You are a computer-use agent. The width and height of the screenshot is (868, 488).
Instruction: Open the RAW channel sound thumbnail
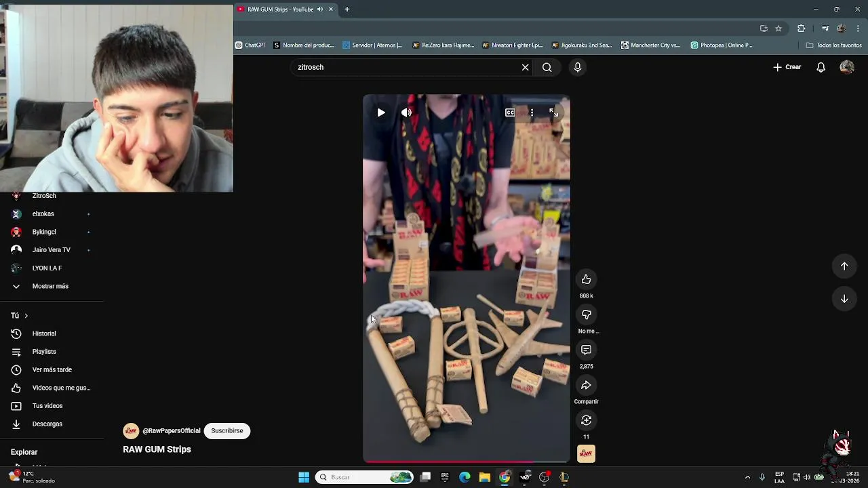586,453
